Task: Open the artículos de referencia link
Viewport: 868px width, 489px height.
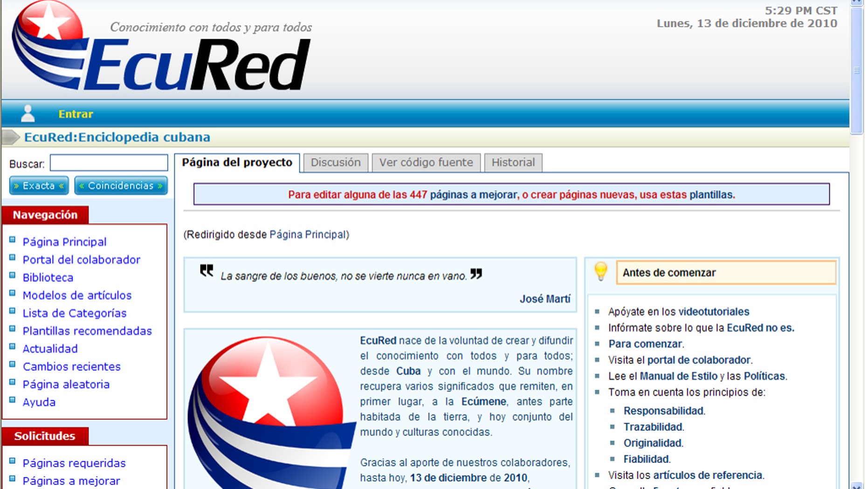Action: 708,475
